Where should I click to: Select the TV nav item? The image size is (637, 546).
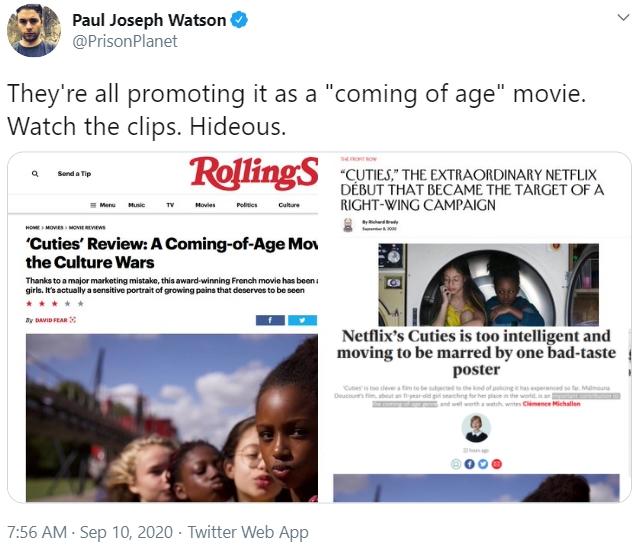coord(170,205)
